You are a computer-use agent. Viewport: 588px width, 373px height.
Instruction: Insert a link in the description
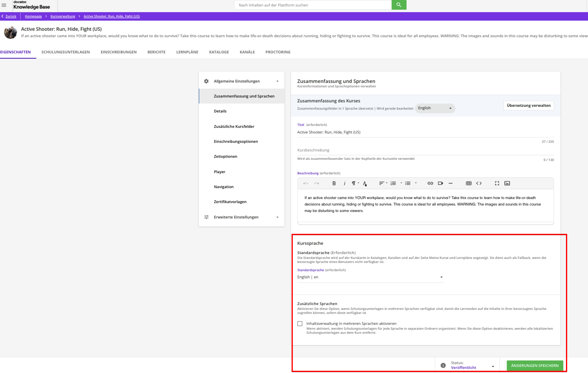[x=430, y=183]
